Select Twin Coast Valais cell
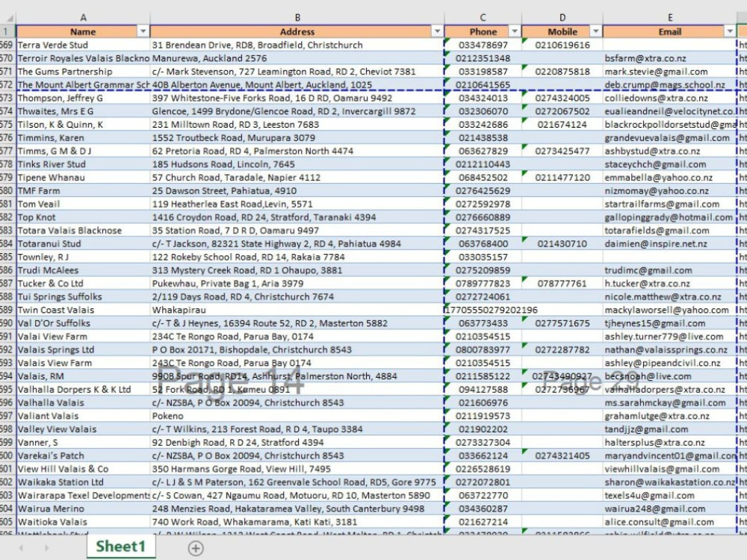The image size is (747, 560). pyautogui.click(x=83, y=310)
